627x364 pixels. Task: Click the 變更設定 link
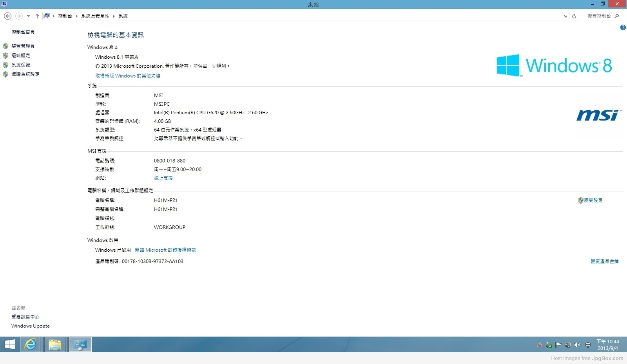(593, 200)
